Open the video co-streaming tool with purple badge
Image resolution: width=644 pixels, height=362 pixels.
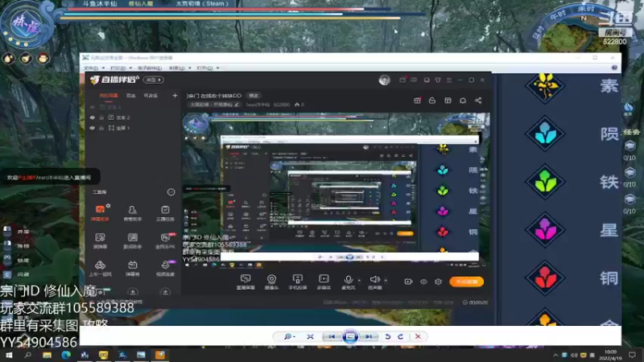(165, 268)
